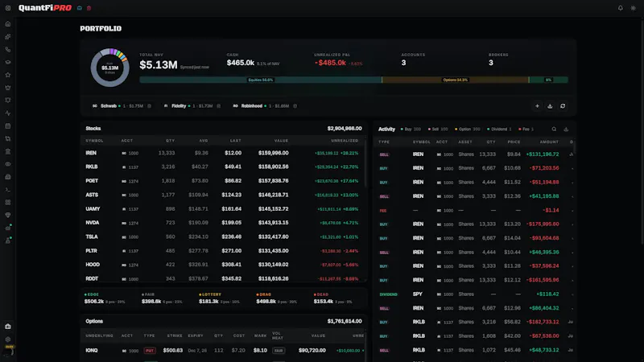Sort options by STRIKE column header

click(x=175, y=335)
